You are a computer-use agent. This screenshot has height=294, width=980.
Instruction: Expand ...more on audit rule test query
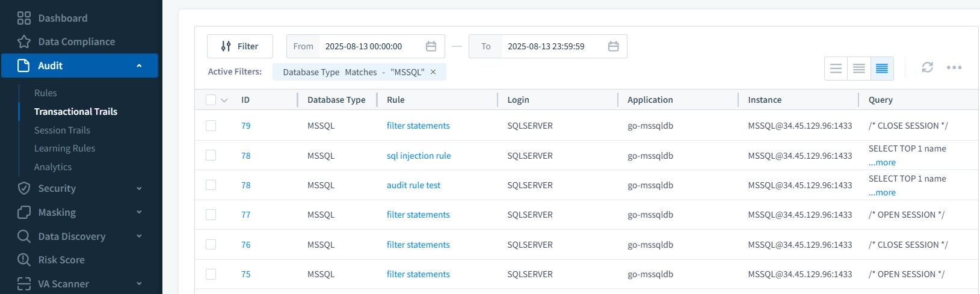(x=882, y=192)
